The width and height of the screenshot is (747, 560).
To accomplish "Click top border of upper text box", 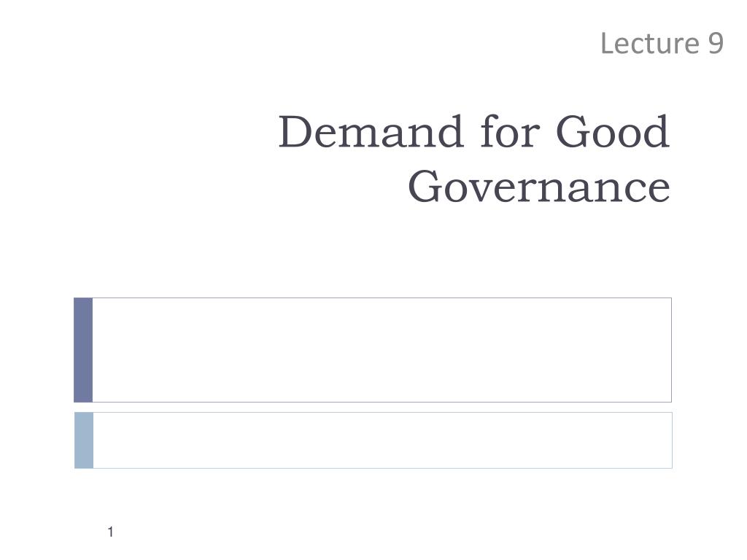I will [382, 297].
